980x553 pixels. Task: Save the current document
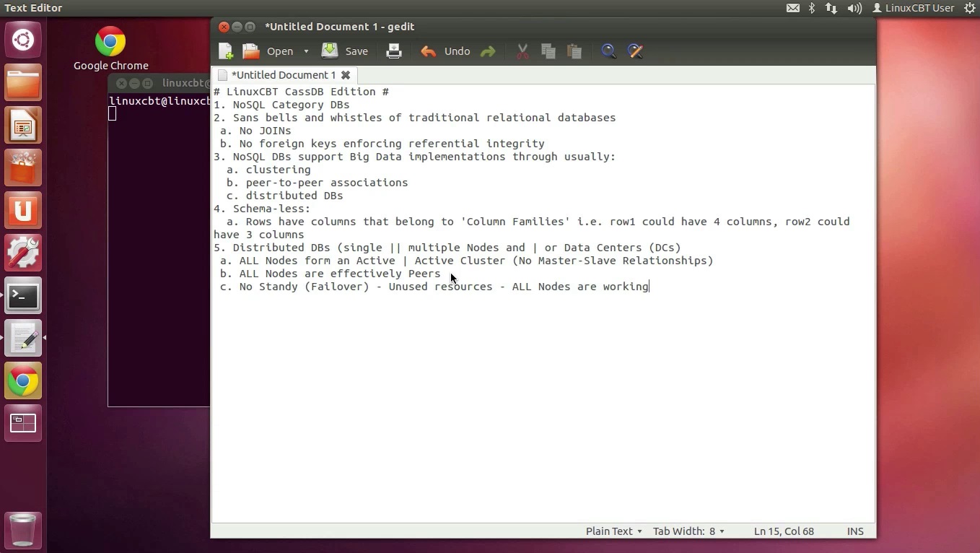(x=345, y=51)
